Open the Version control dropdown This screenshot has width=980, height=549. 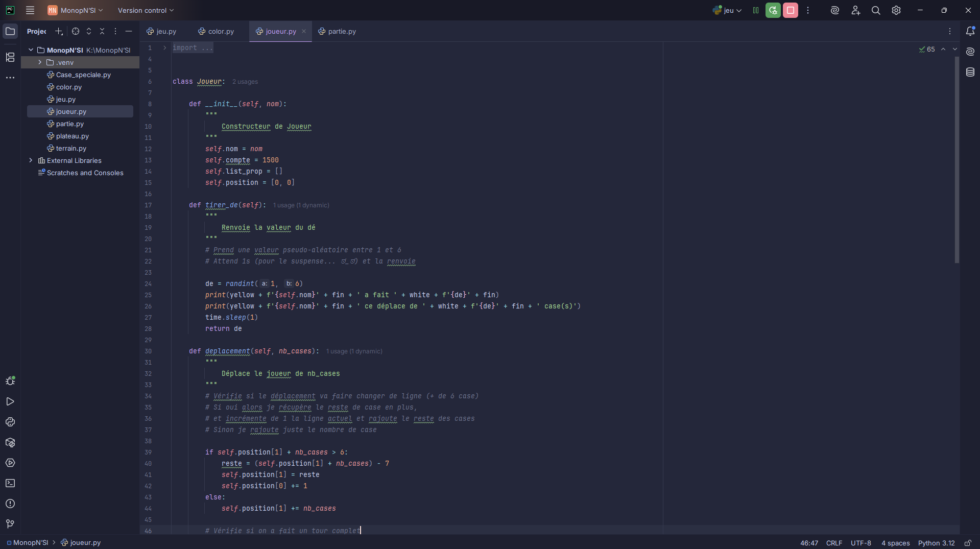click(146, 10)
